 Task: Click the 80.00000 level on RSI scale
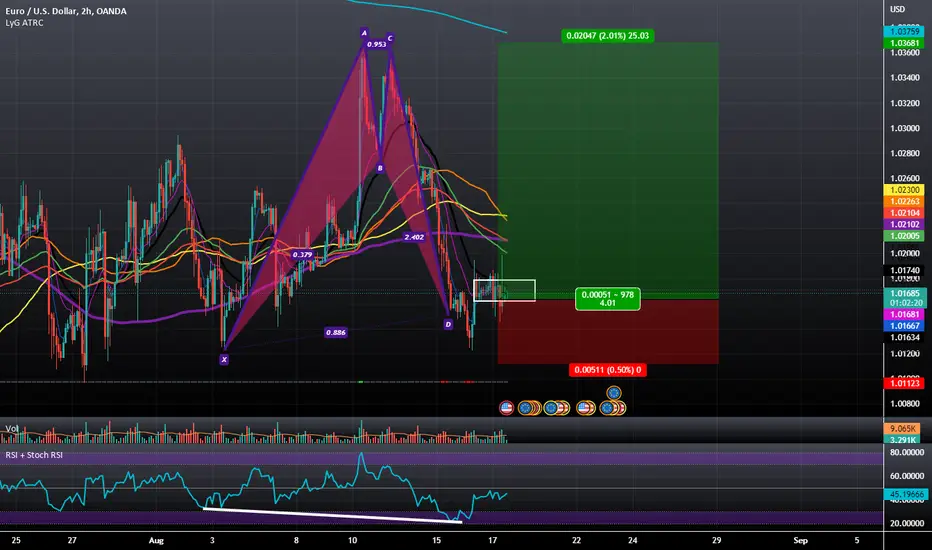coord(905,452)
